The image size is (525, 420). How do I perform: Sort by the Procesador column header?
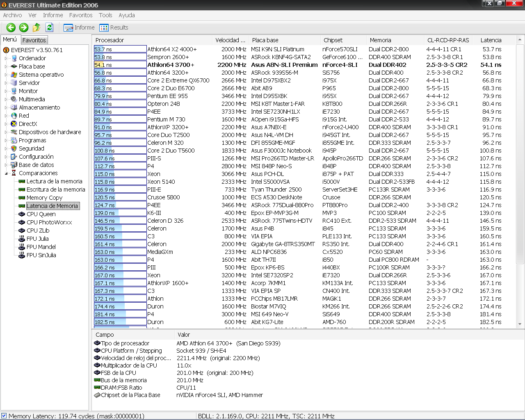click(152, 40)
